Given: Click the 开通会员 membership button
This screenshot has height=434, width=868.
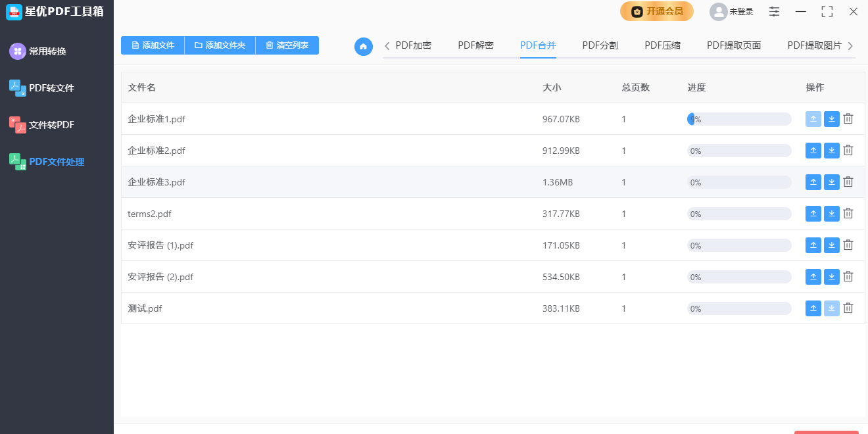Looking at the screenshot, I should [656, 11].
